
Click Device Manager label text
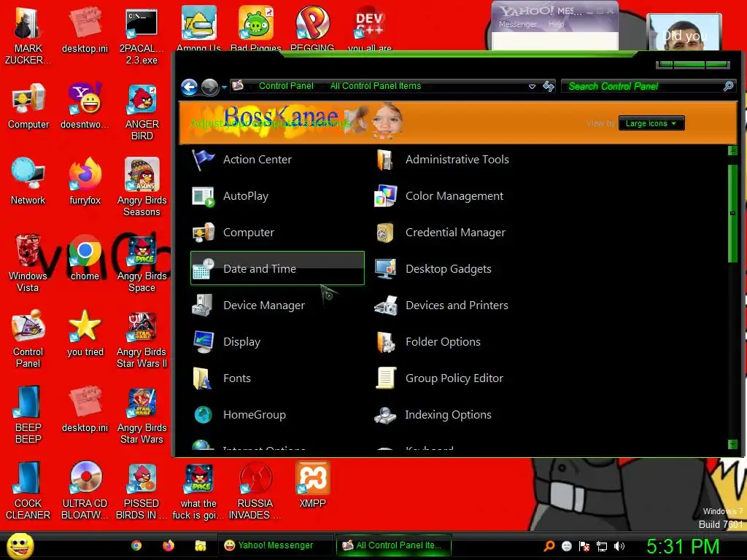coord(264,306)
